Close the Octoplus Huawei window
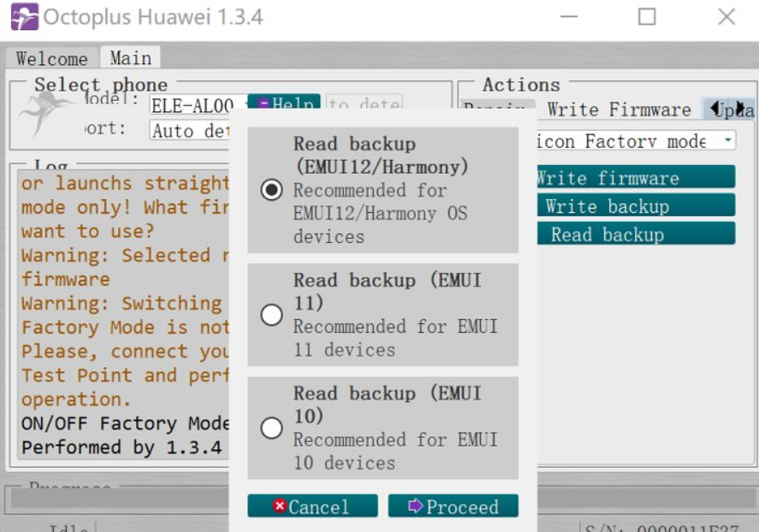Image resolution: width=759 pixels, height=532 pixels. [x=726, y=16]
